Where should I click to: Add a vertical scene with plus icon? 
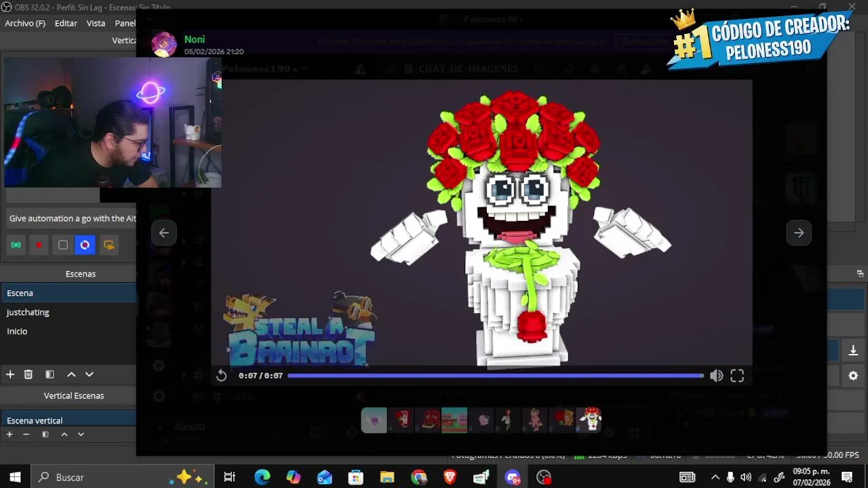tap(9, 434)
